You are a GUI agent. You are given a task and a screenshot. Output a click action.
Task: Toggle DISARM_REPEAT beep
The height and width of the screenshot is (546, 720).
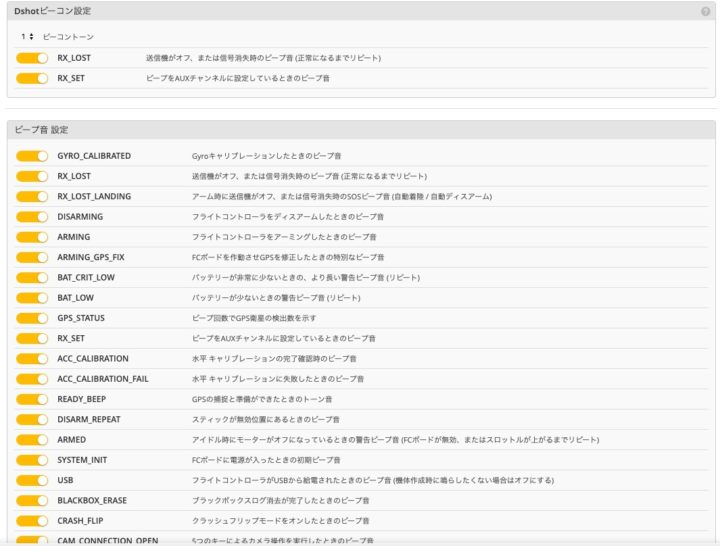click(32, 420)
